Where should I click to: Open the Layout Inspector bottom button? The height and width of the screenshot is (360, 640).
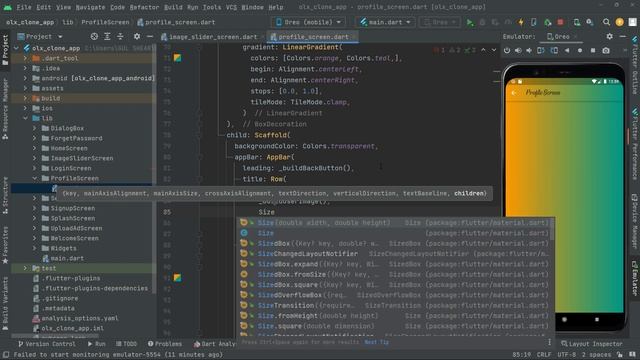coord(591,344)
